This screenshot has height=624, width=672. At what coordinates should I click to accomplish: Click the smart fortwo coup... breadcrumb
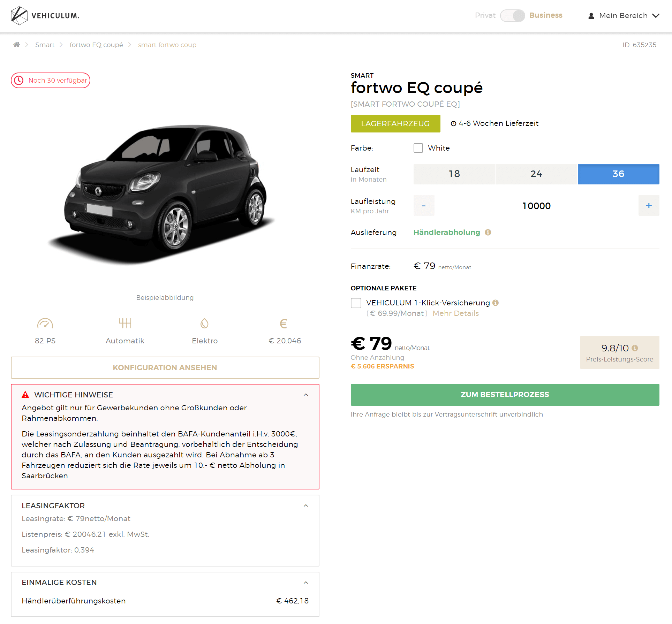(x=169, y=45)
